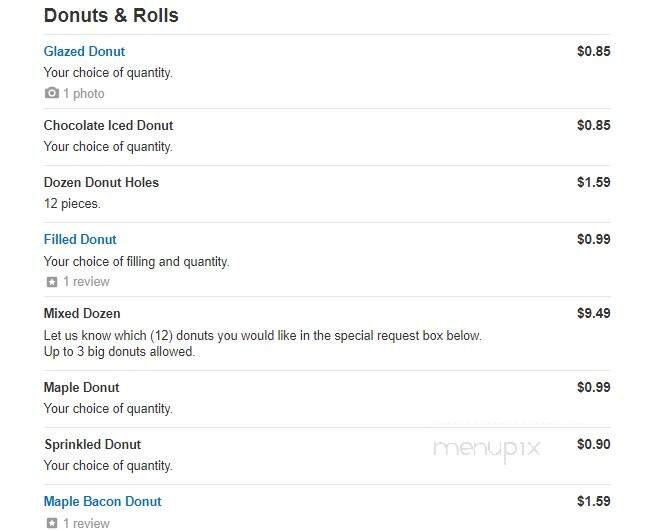Select the Chocolate Iced Donut item
The height and width of the screenshot is (531, 666).
click(x=108, y=125)
